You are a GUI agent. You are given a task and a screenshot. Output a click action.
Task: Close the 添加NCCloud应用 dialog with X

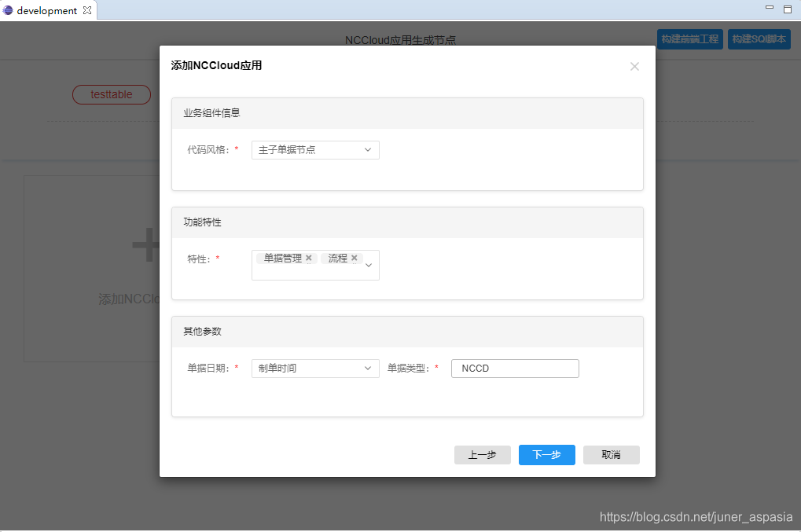(634, 66)
